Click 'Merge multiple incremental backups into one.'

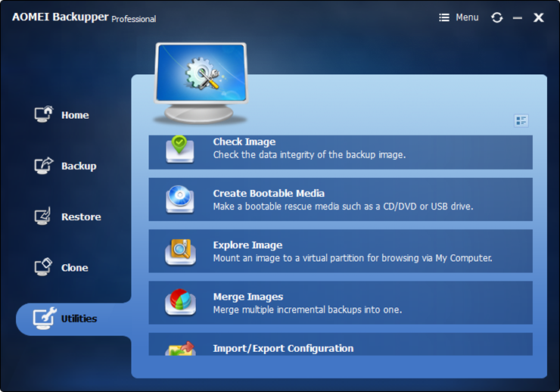(x=307, y=310)
